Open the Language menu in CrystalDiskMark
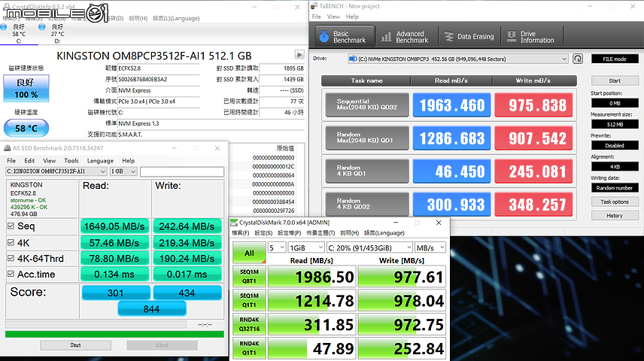The image size is (644, 361). (x=384, y=233)
